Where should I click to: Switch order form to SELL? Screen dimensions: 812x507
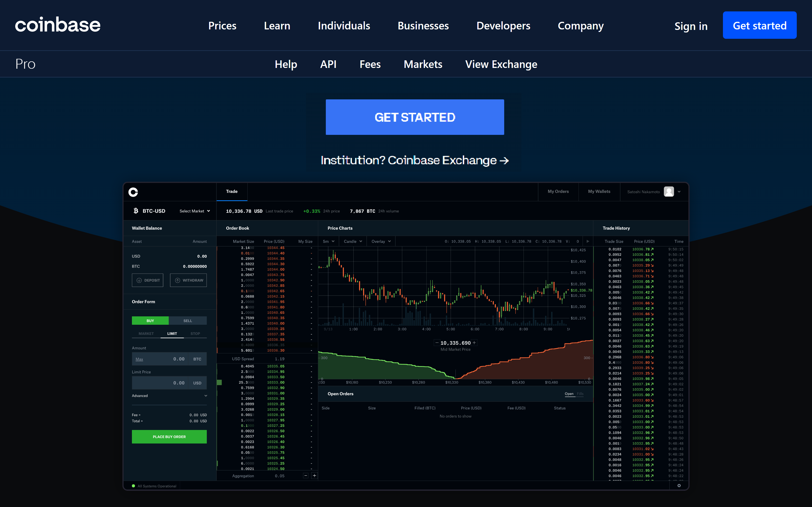(188, 321)
